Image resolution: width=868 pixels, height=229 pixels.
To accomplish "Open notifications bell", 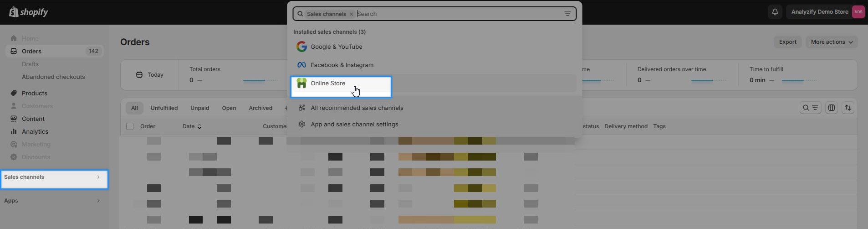I will click(775, 12).
